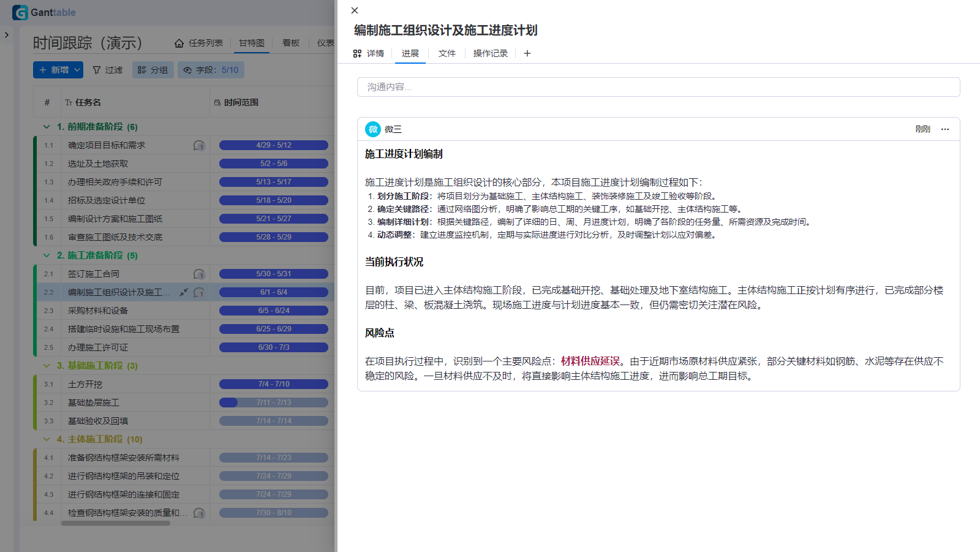
Task: Select the 甘特图 view tab
Action: click(252, 43)
